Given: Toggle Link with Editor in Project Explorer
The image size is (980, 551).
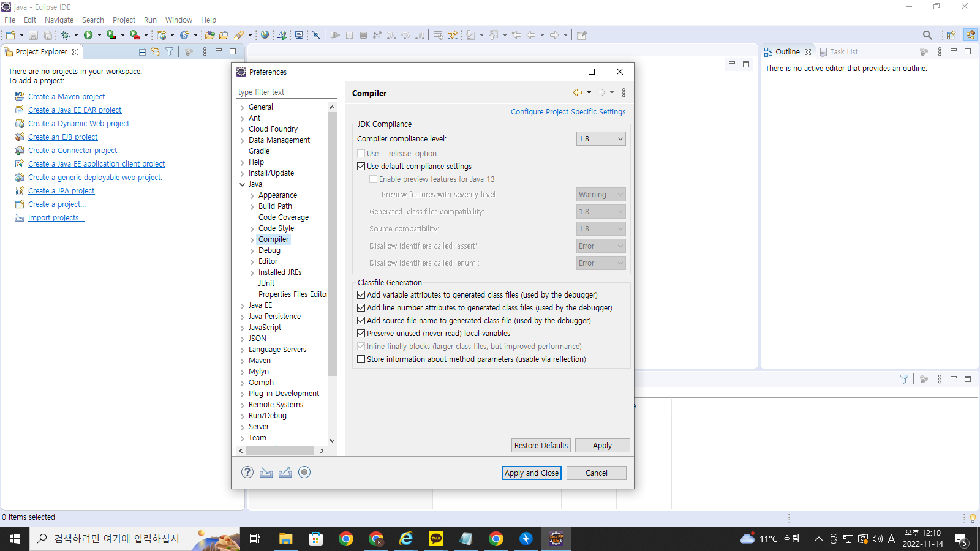Looking at the screenshot, I should tap(156, 52).
